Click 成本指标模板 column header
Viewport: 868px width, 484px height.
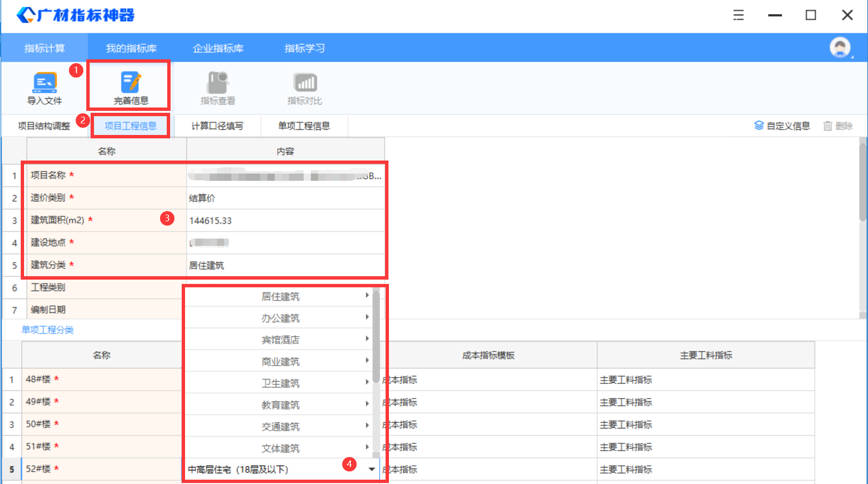[x=488, y=355]
